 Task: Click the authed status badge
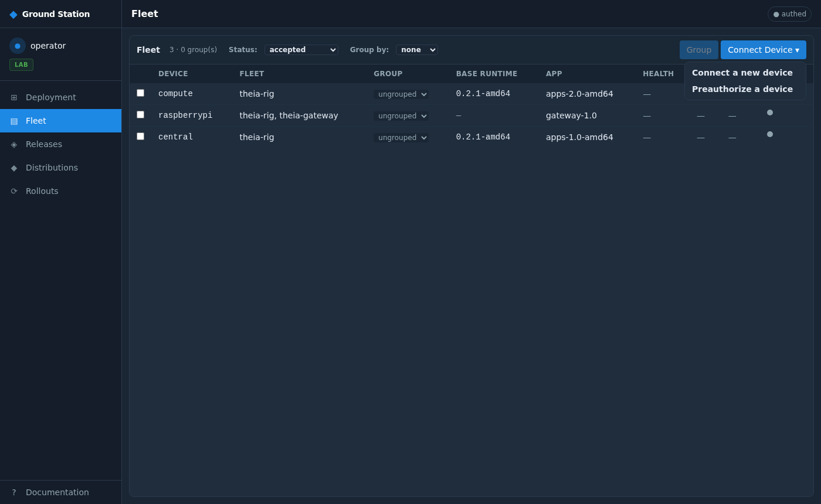[789, 14]
